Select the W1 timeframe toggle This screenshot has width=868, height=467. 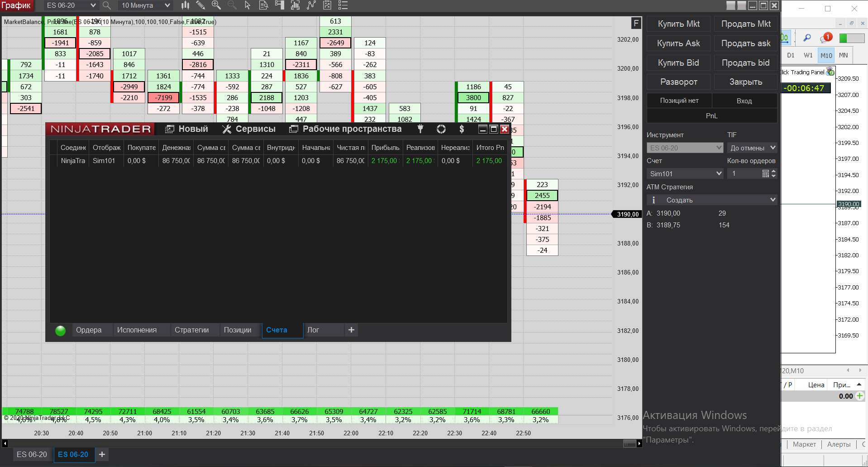click(x=808, y=55)
